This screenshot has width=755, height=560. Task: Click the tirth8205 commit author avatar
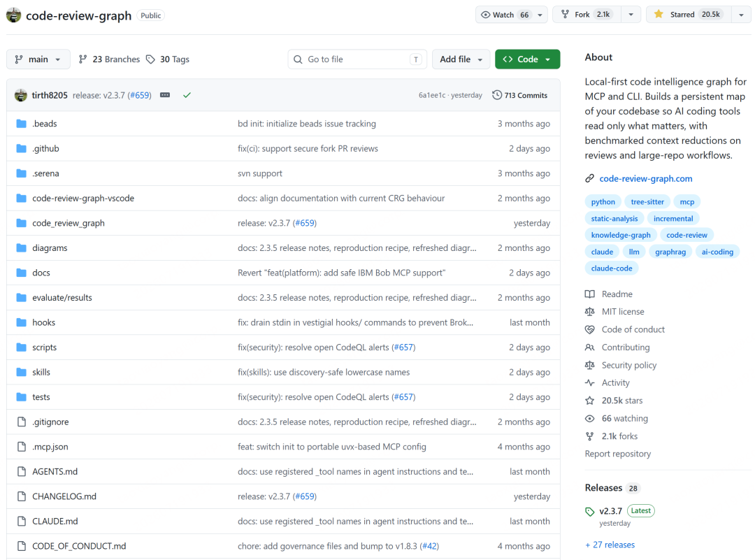click(21, 95)
